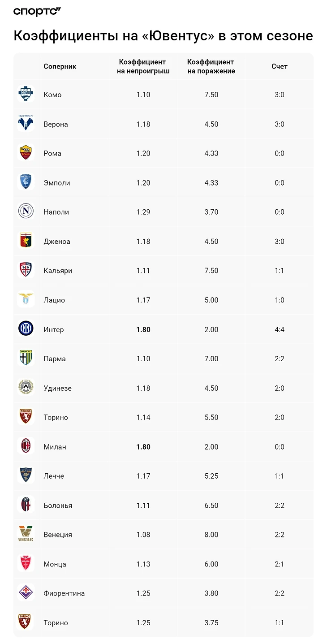This screenshot has height=644, width=327.
Task: Click the "Коэффициент на непроигрыш" column header
Action: click(x=143, y=66)
